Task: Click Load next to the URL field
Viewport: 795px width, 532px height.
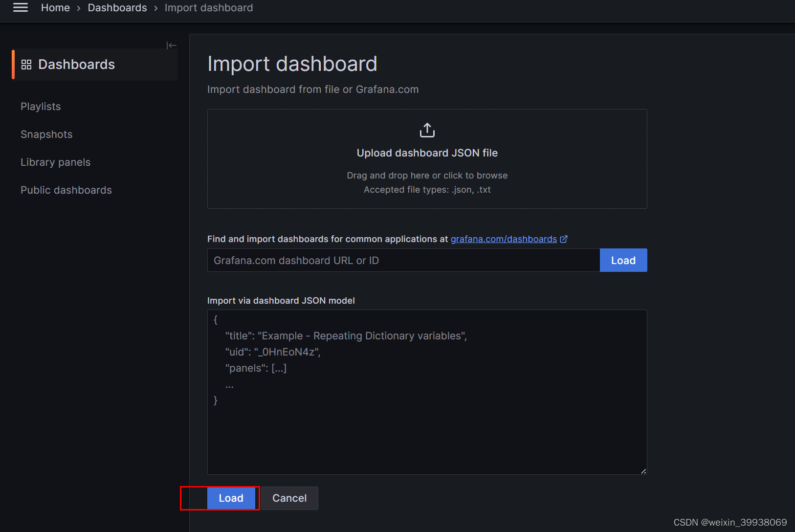Action: 623,260
